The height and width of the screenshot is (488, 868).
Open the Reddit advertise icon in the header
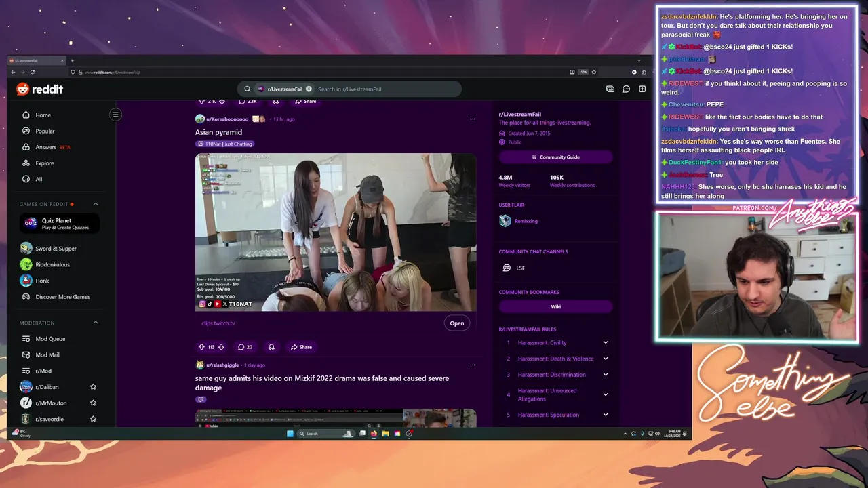coord(610,89)
